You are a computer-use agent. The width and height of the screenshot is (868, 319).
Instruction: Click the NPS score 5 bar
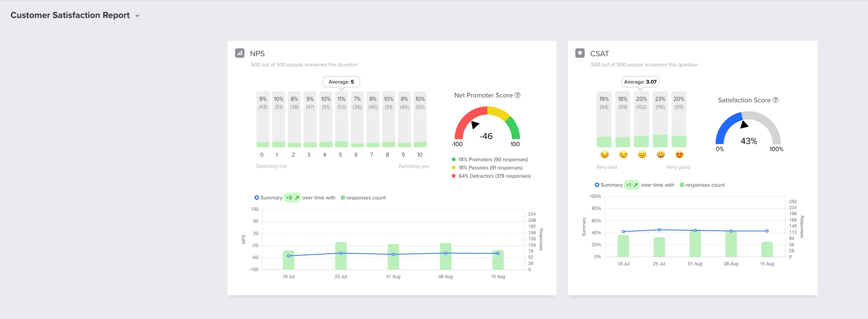(341, 119)
